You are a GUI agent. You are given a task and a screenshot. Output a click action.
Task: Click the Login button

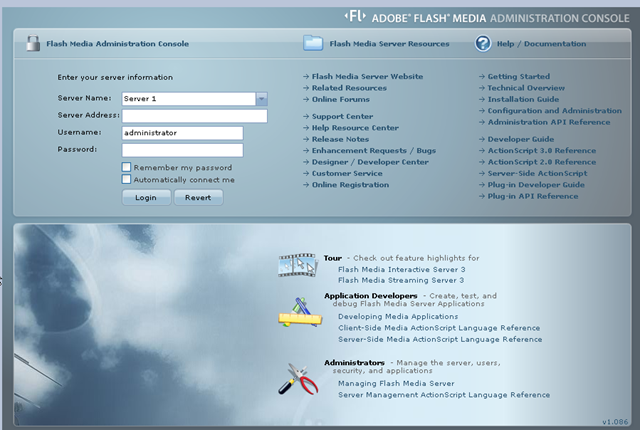coord(146,197)
